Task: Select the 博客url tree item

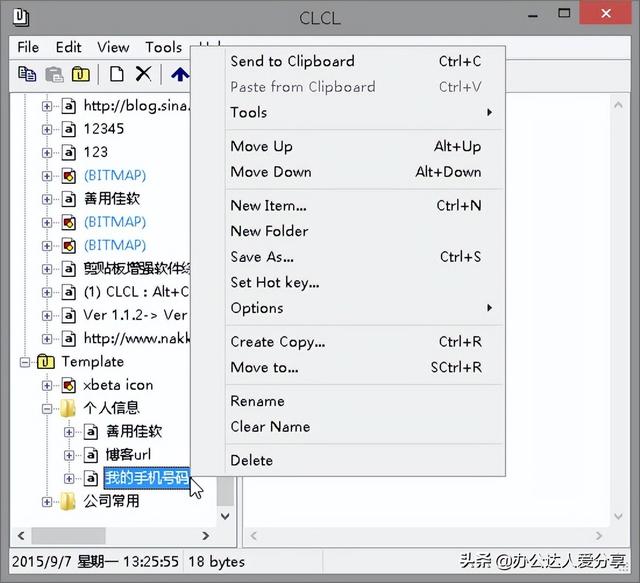Action: tap(128, 455)
